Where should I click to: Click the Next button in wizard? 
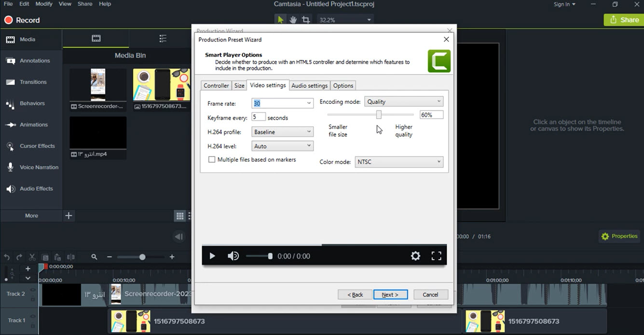pyautogui.click(x=390, y=294)
